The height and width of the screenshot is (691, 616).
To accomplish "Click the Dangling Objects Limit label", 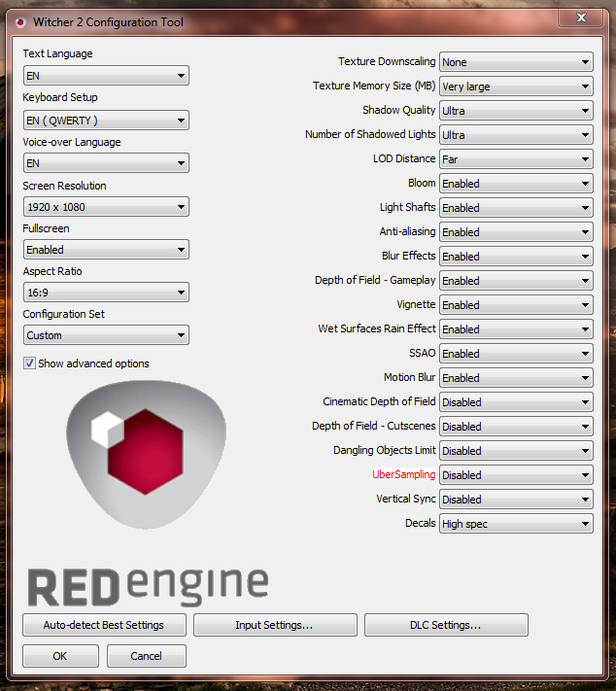I will pos(384,450).
